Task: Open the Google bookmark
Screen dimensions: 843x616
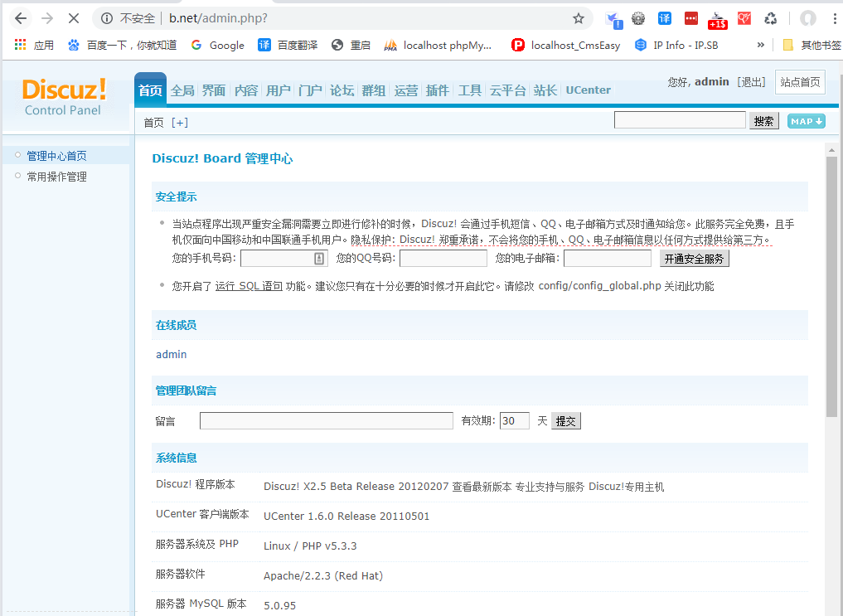Action: tap(218, 45)
